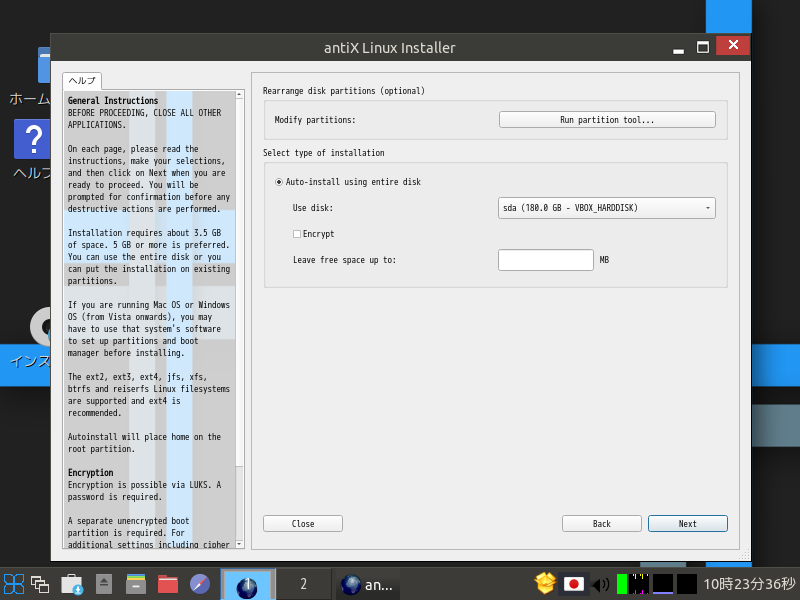
Task: Click the Back button
Action: click(x=602, y=524)
